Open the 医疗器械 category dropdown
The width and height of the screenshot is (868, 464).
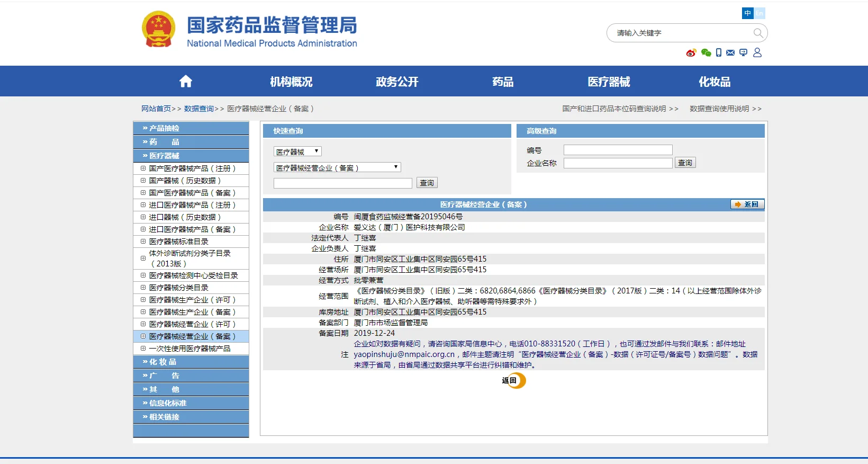[x=297, y=151]
